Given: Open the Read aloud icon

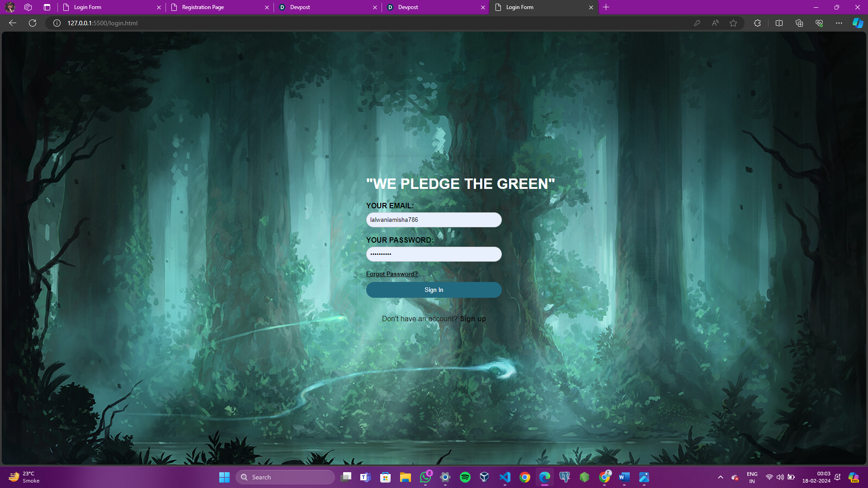Looking at the screenshot, I should pyautogui.click(x=715, y=23).
